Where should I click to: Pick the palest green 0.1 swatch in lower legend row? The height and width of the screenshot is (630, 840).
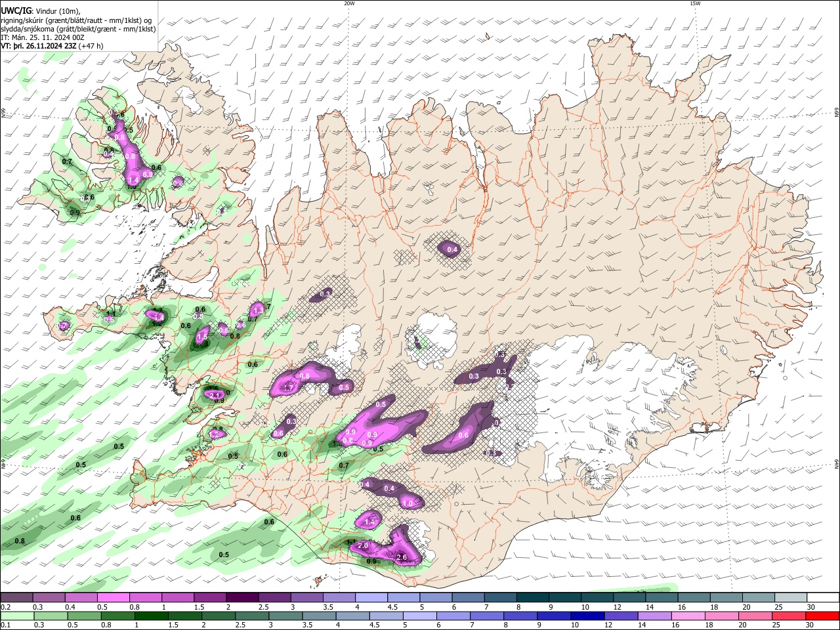click(x=17, y=616)
